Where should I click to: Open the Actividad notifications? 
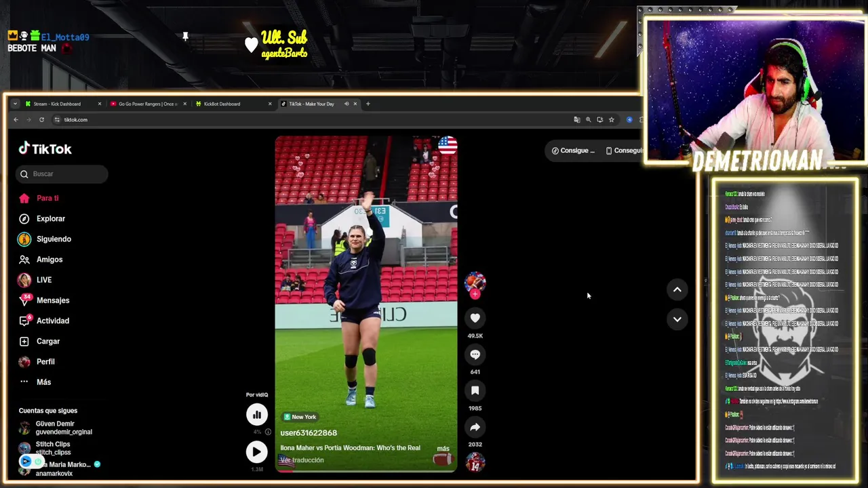click(x=44, y=321)
